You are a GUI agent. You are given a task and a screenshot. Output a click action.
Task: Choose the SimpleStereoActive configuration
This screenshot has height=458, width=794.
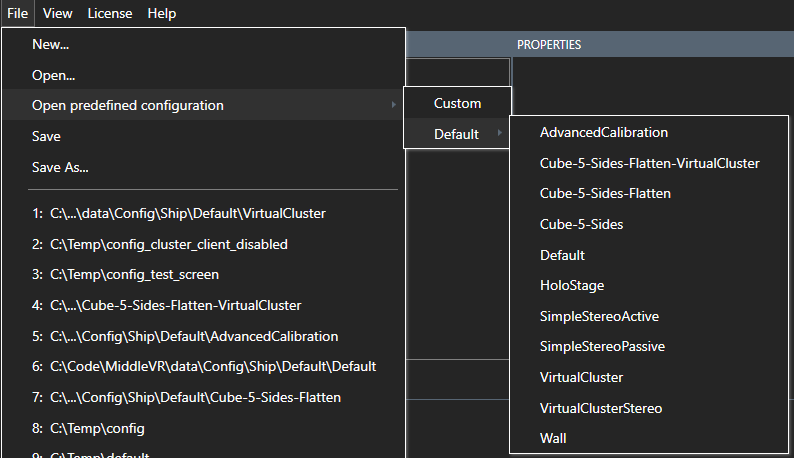click(599, 316)
